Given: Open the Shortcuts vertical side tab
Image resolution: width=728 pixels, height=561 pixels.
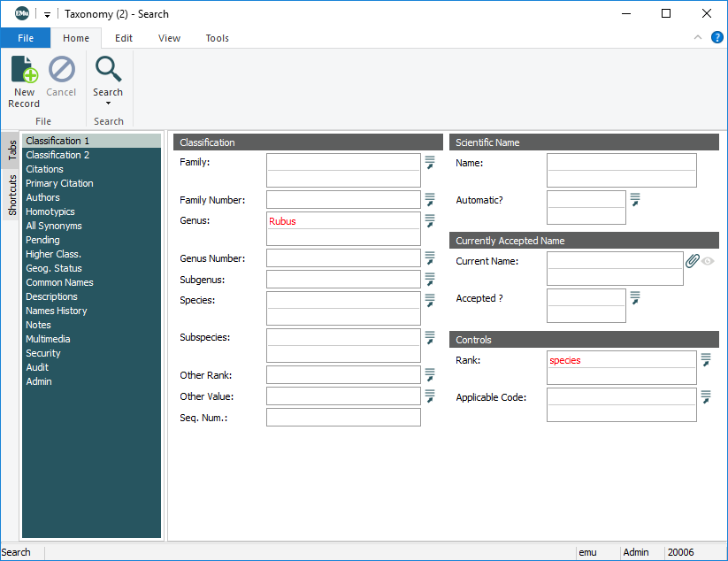Looking at the screenshot, I should pos(12,196).
